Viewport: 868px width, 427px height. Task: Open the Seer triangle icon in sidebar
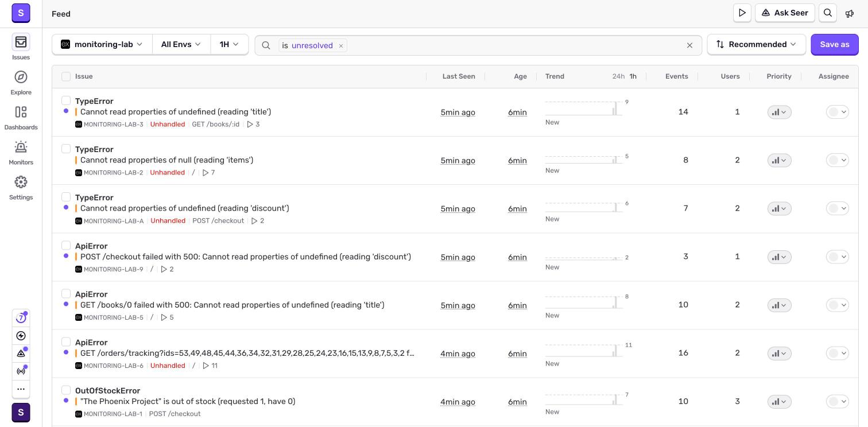point(21,354)
